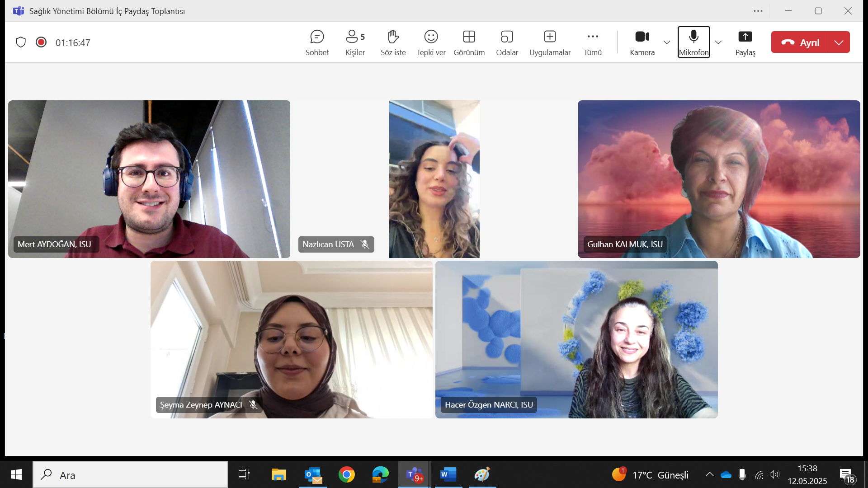
Task: Open the Sohbet chat panel
Action: click(317, 42)
